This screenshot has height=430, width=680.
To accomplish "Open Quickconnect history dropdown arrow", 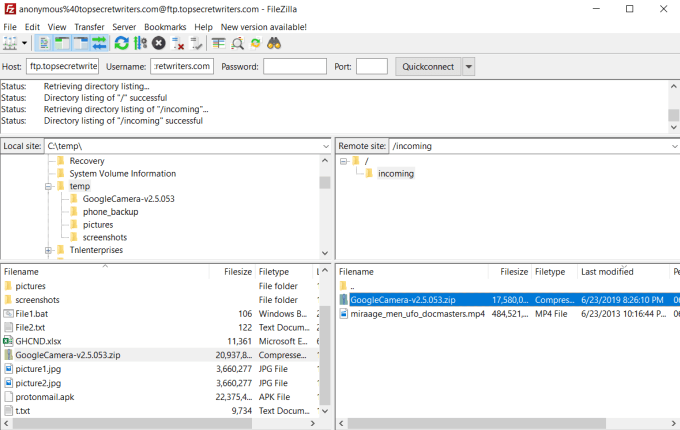I will point(468,67).
